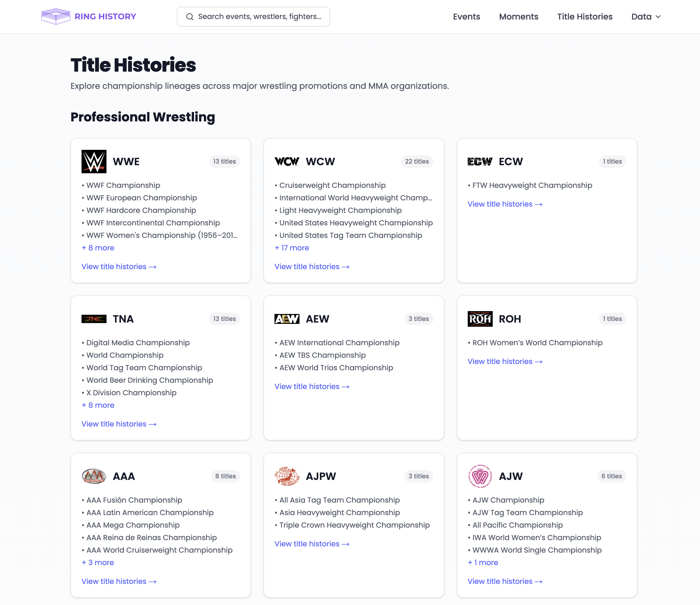Image resolution: width=700 pixels, height=605 pixels.
Task: Click the WCW logo icon
Action: coord(287,161)
